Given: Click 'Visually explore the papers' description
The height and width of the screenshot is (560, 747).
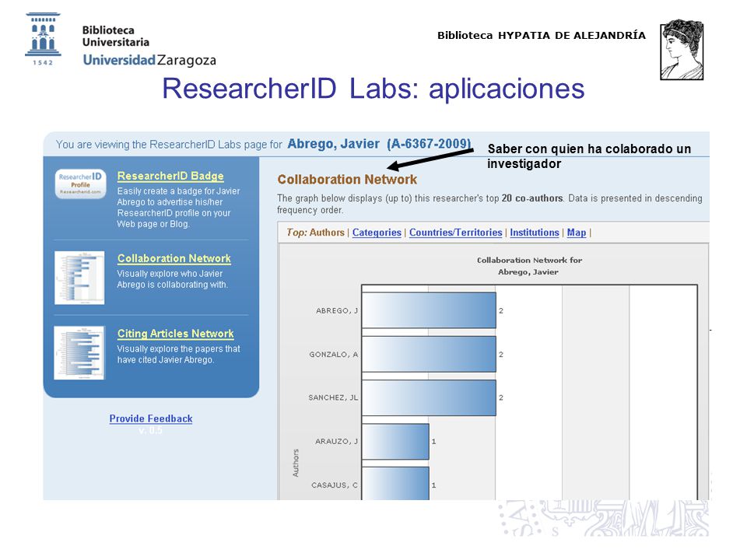Looking at the screenshot, I should point(179,355).
